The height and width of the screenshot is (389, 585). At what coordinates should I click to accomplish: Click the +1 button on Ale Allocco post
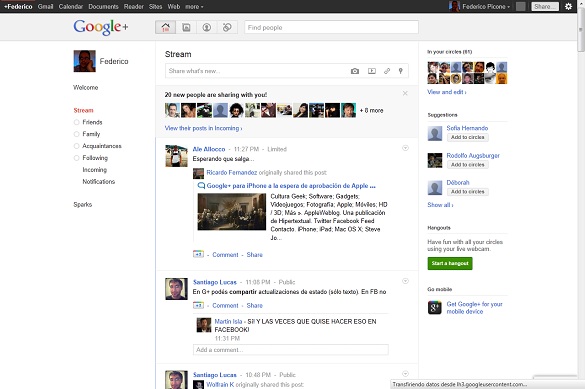tap(198, 254)
